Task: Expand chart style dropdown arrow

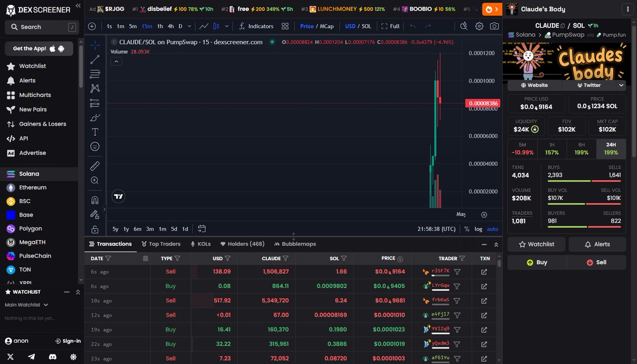Action: (x=227, y=26)
